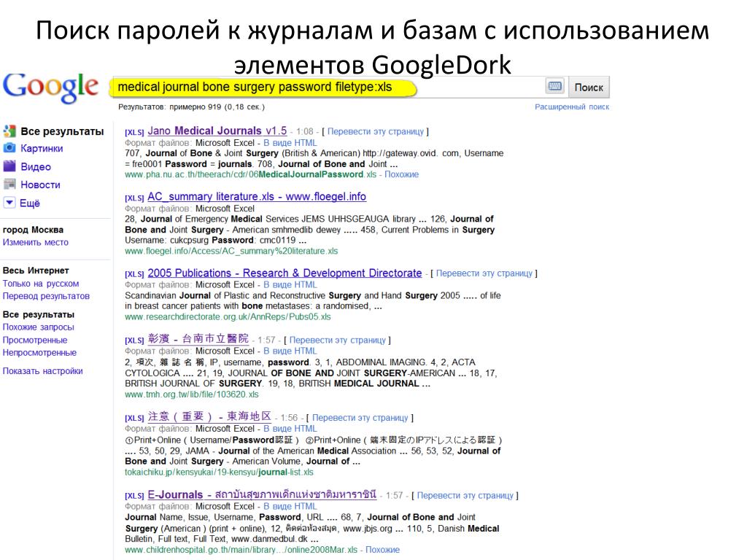Click www.tmh.org.tw/lib/file/103620.xls URL

192,394
